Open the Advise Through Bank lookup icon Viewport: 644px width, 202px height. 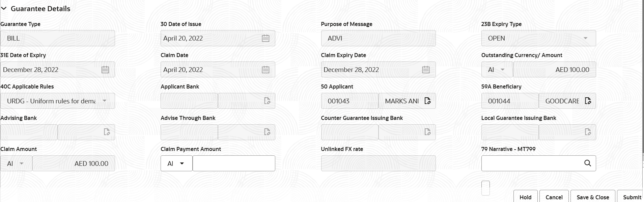(268, 132)
